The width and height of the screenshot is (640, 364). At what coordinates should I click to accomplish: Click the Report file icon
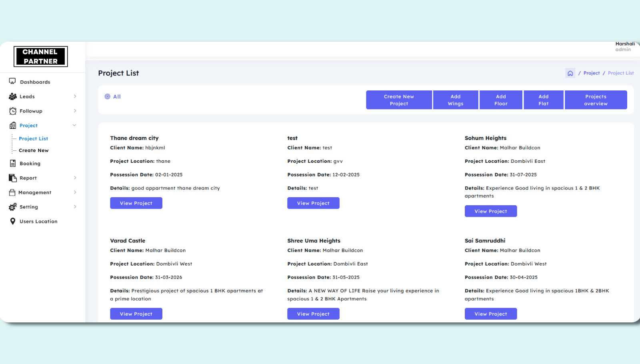coord(13,178)
